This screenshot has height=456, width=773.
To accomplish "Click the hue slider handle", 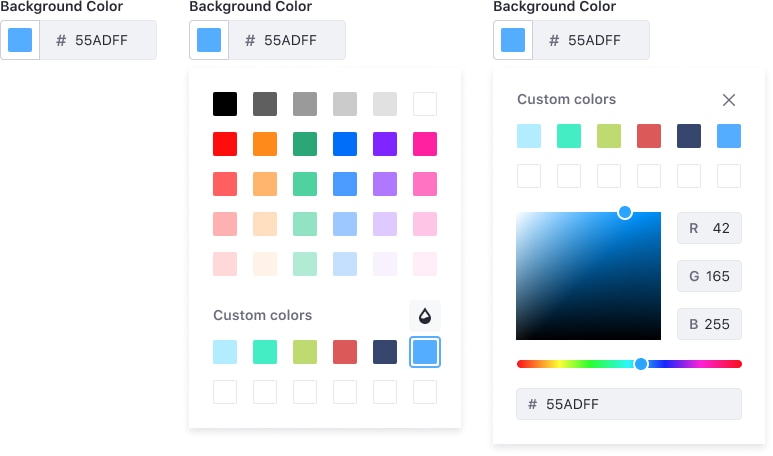I will click(x=641, y=364).
